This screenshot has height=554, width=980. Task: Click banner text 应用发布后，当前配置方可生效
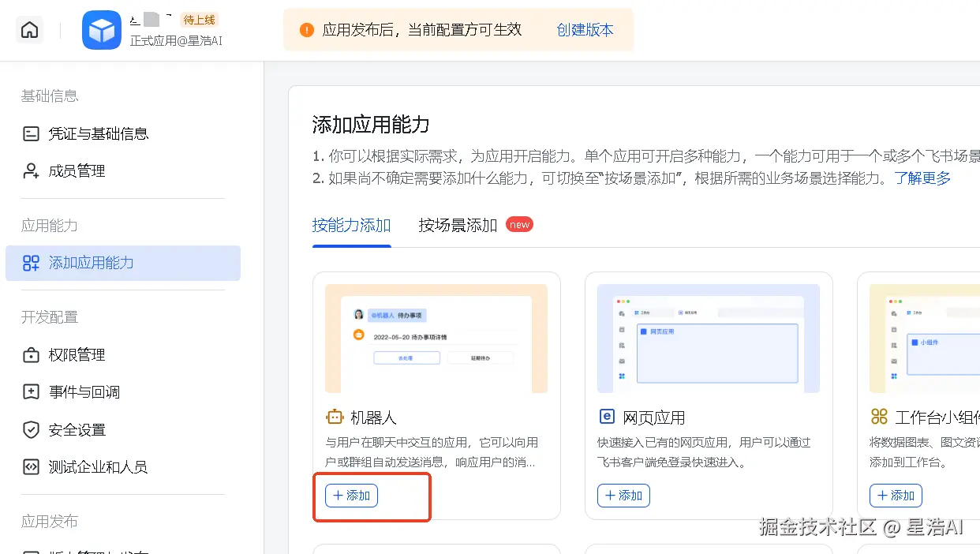point(422,30)
